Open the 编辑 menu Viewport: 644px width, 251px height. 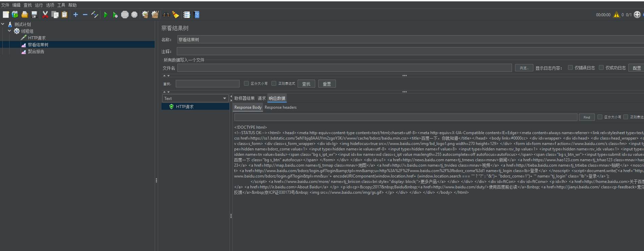[16, 5]
